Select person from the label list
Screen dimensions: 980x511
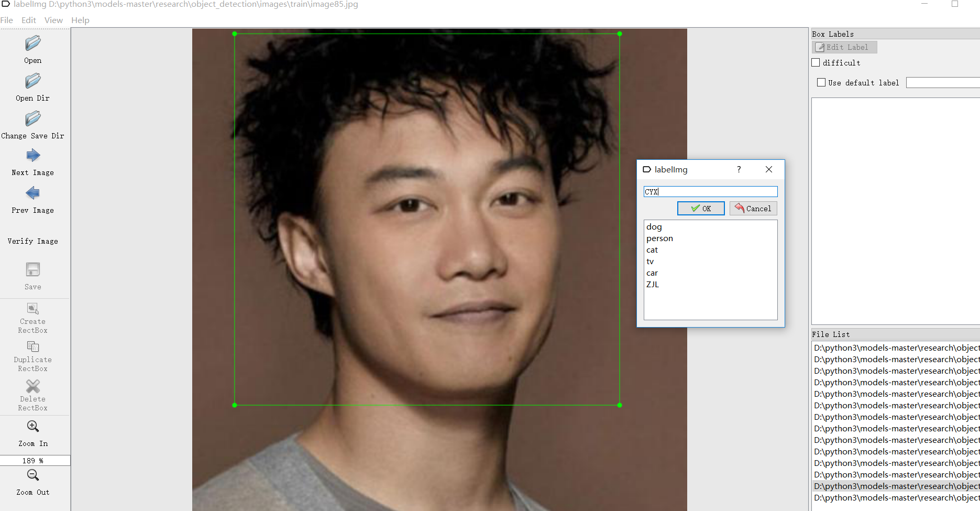[x=659, y=238]
